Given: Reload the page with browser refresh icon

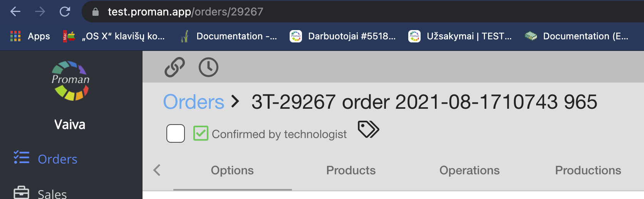Looking at the screenshot, I should coord(65,12).
